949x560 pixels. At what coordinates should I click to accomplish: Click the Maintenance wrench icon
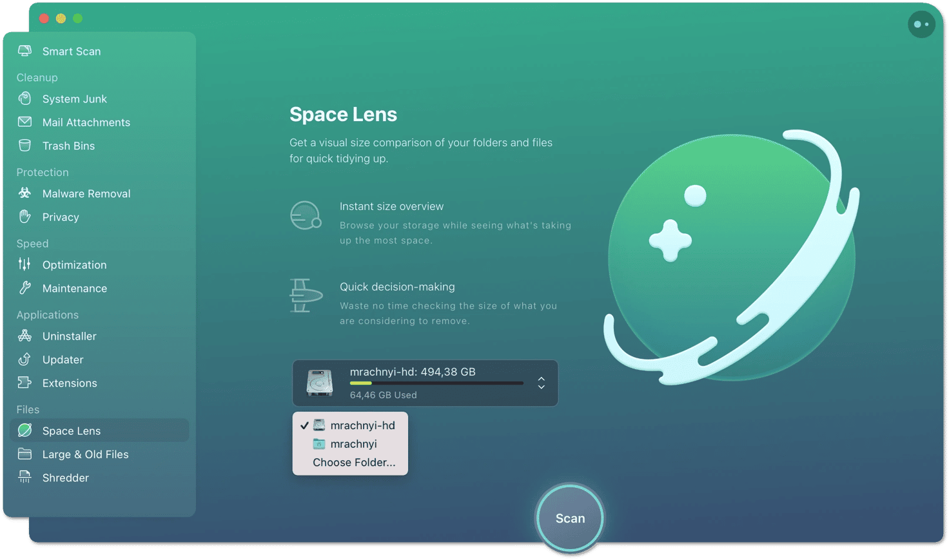24,288
